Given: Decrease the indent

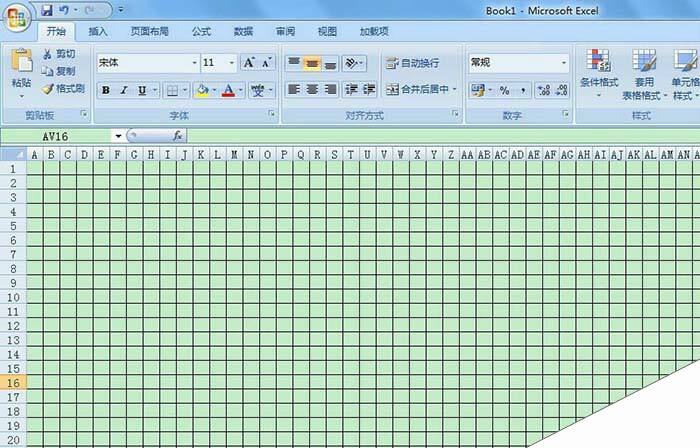Looking at the screenshot, I should [x=351, y=90].
